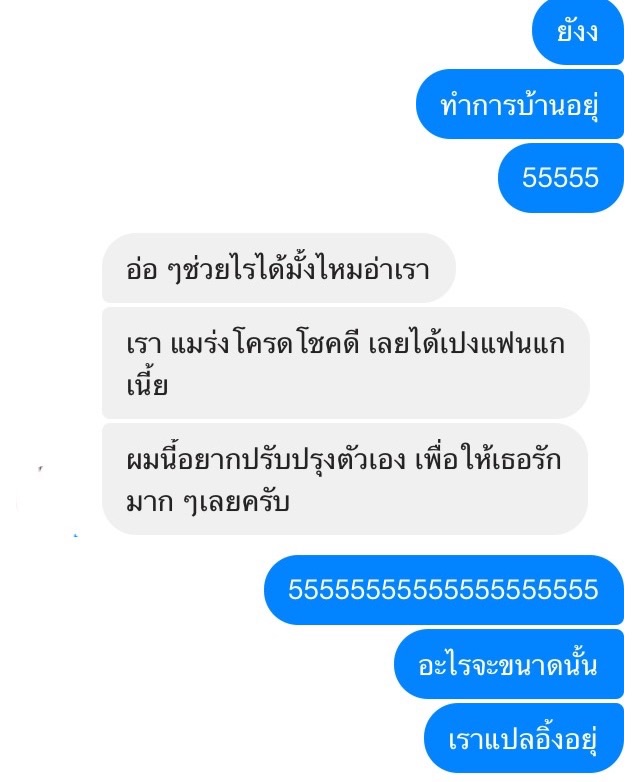The image size is (639, 782).
Task: Click the short "55555" blue bubble
Action: (561, 178)
